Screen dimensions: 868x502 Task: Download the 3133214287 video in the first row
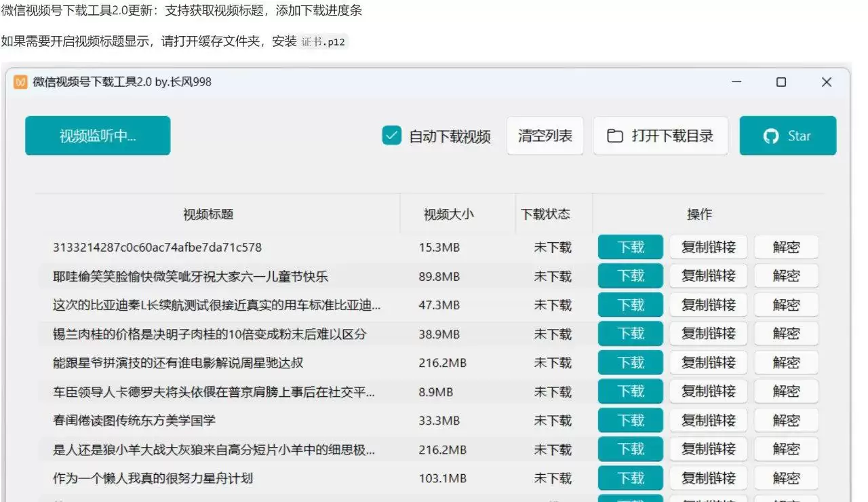coord(629,247)
